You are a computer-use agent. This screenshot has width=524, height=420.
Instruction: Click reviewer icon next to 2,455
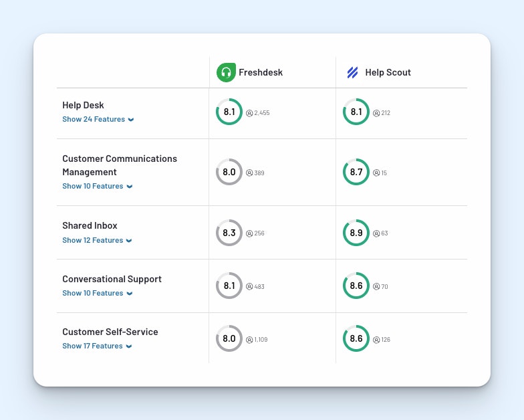[249, 113]
